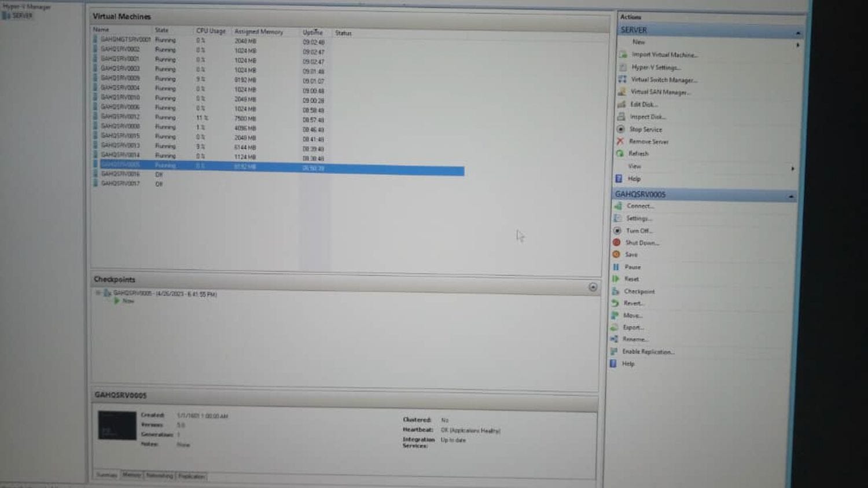Open the View menu entry in Actions
868x488 pixels.
pyautogui.click(x=634, y=166)
